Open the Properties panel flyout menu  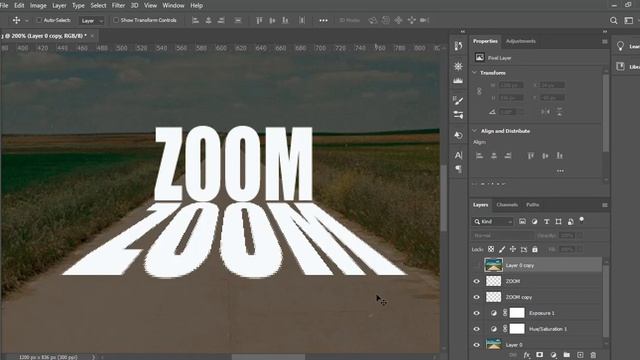click(605, 42)
